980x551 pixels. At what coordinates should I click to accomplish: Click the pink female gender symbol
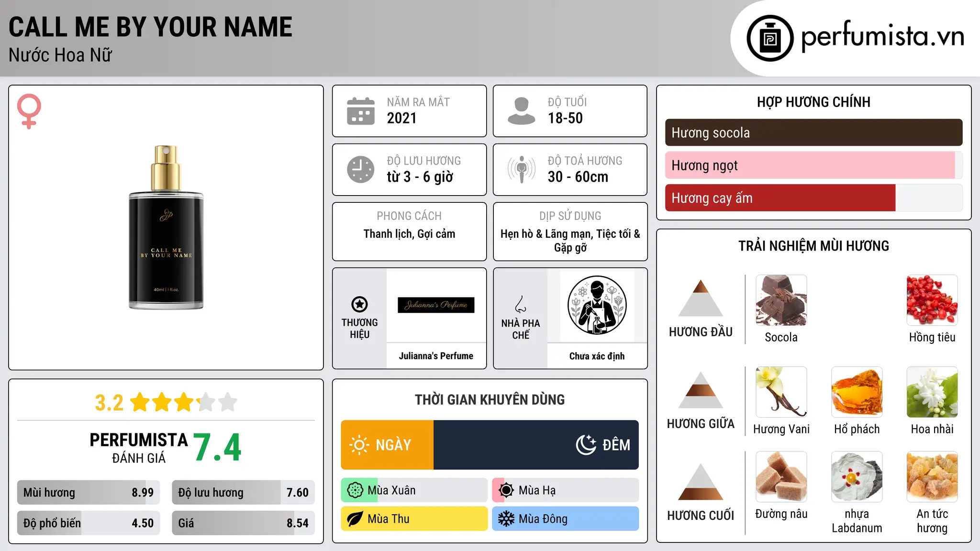point(29,111)
